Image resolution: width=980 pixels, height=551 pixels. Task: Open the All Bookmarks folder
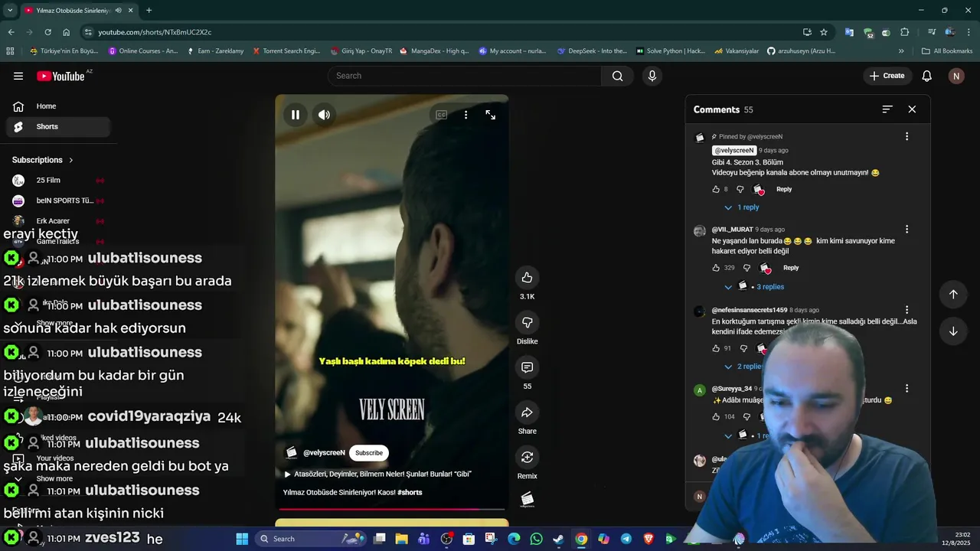[947, 51]
